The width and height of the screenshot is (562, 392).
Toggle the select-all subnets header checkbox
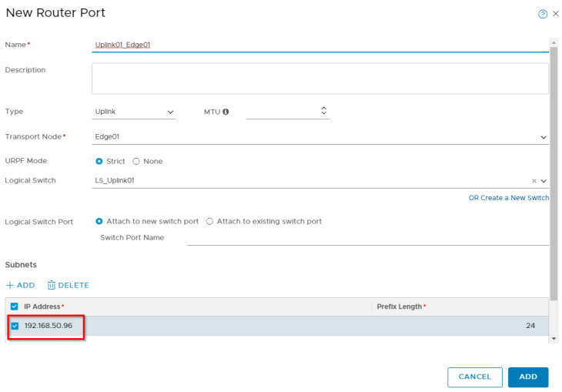15,307
